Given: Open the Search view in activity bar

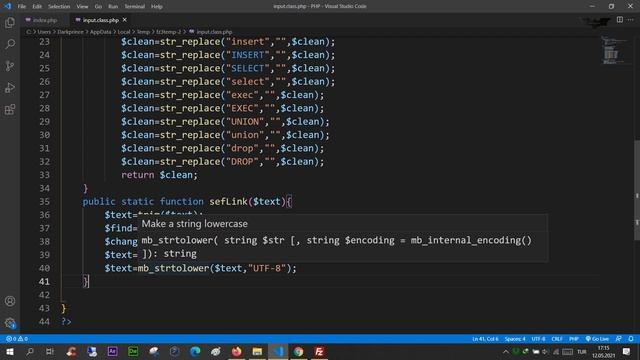Looking at the screenshot, I should 10,44.
